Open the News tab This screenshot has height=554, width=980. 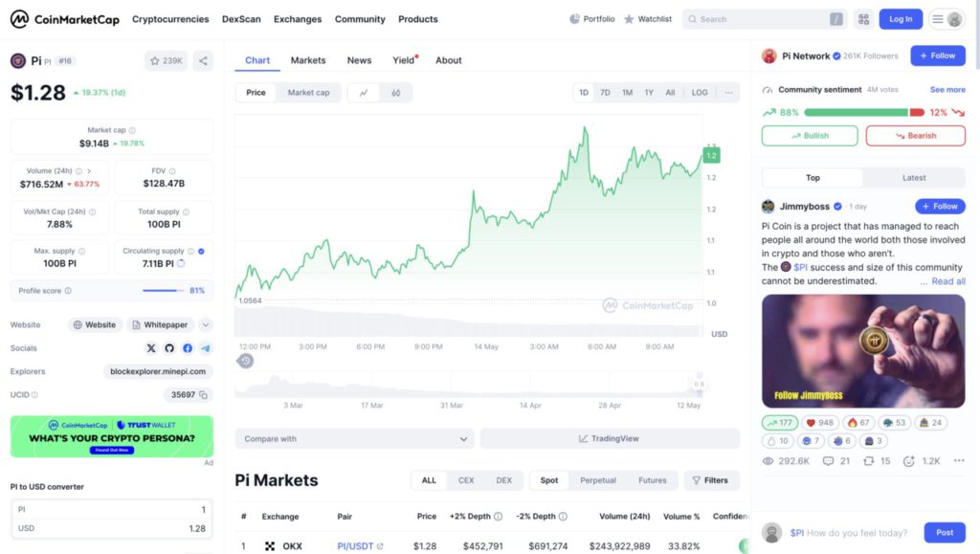click(359, 60)
